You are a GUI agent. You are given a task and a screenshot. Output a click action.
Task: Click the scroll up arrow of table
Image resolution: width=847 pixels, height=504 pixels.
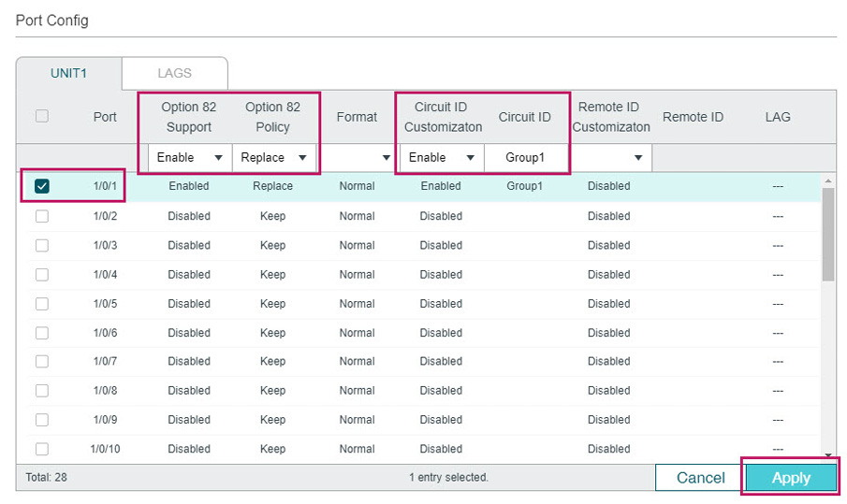pyautogui.click(x=827, y=180)
